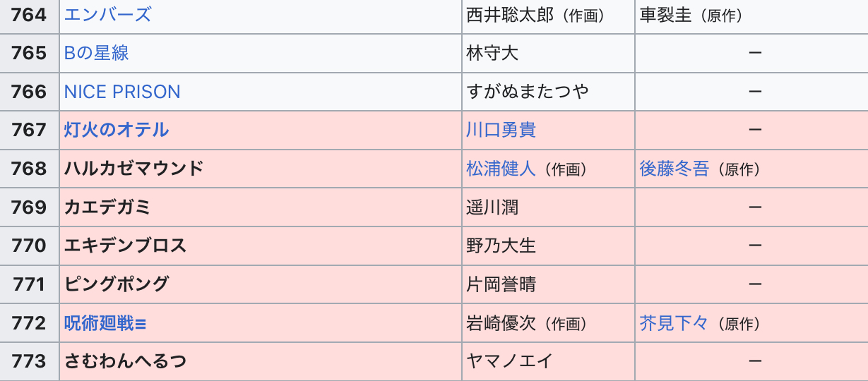Image resolution: width=868 pixels, height=381 pixels.
Task: Click the 芥見下々 original author link
Action: [x=674, y=323]
